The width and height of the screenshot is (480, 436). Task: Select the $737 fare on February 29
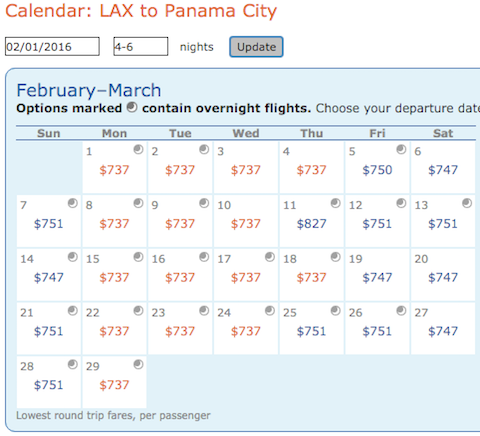pyautogui.click(x=114, y=385)
